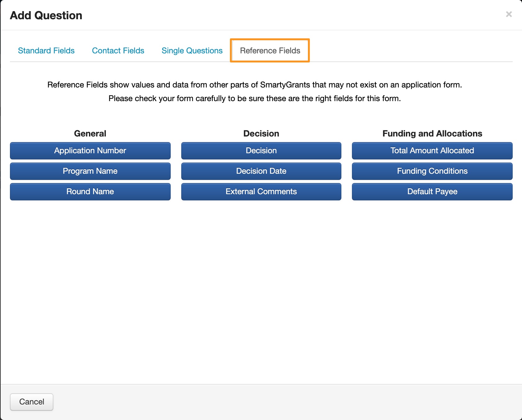Add the Funding Conditions field
The height and width of the screenshot is (420, 522).
(x=432, y=171)
